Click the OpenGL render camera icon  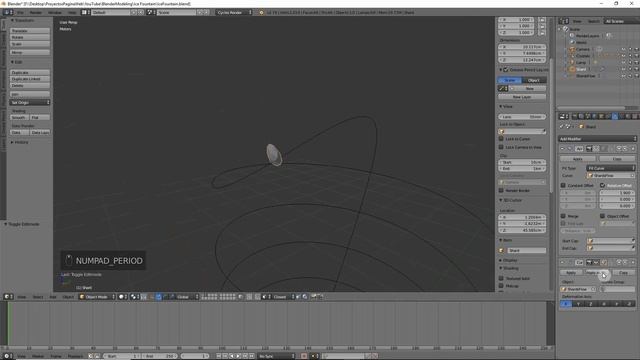point(314,297)
